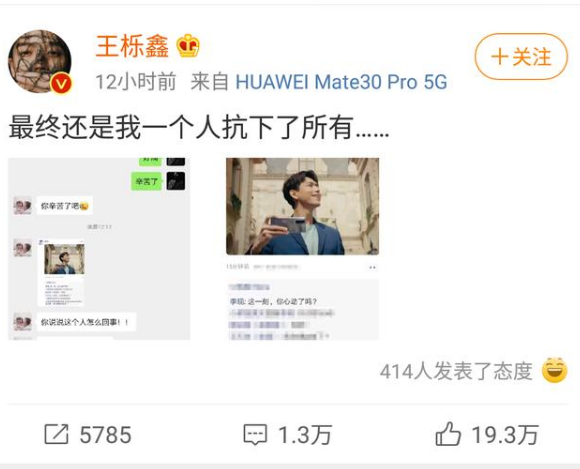Tap the green 辛苦了 chat bubble in screenshot

point(146,181)
